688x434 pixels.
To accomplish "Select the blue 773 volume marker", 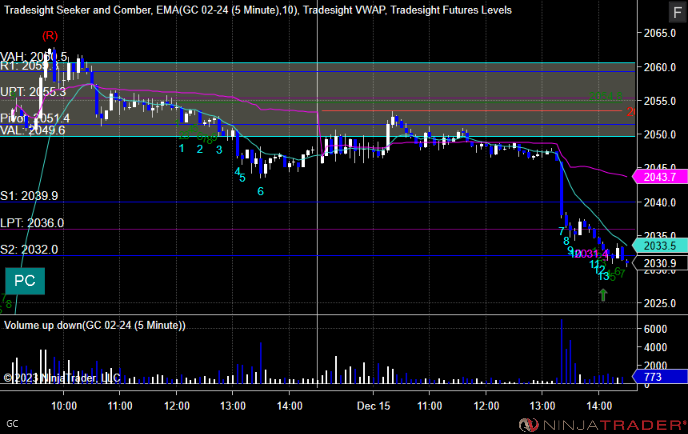I will (x=659, y=377).
